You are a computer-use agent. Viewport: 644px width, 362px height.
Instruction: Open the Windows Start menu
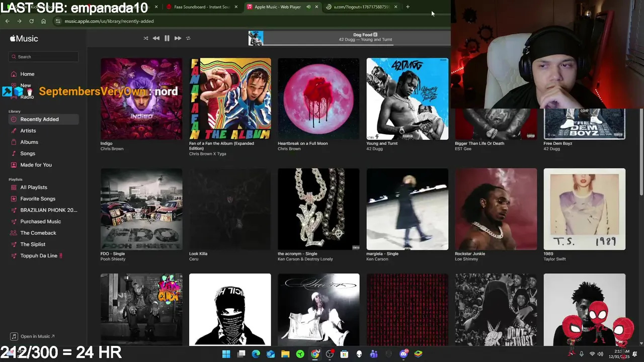coord(226,354)
